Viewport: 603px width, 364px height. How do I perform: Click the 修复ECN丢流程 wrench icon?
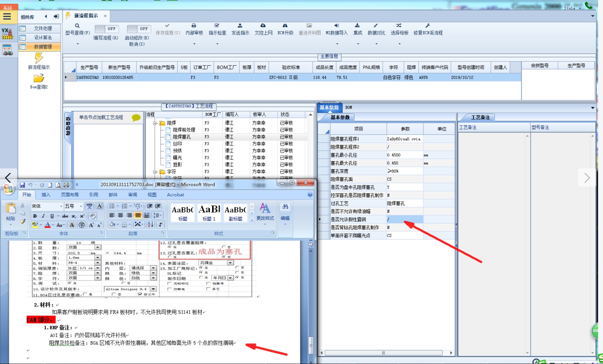click(428, 26)
